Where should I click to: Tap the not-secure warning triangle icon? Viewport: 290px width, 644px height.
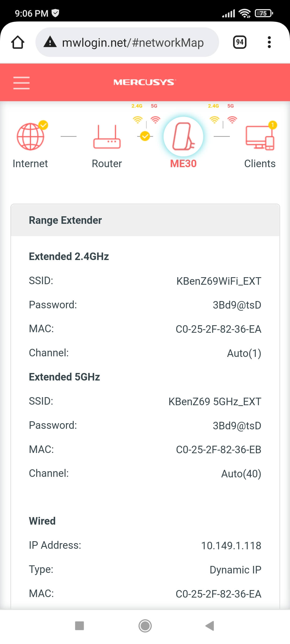tap(50, 42)
